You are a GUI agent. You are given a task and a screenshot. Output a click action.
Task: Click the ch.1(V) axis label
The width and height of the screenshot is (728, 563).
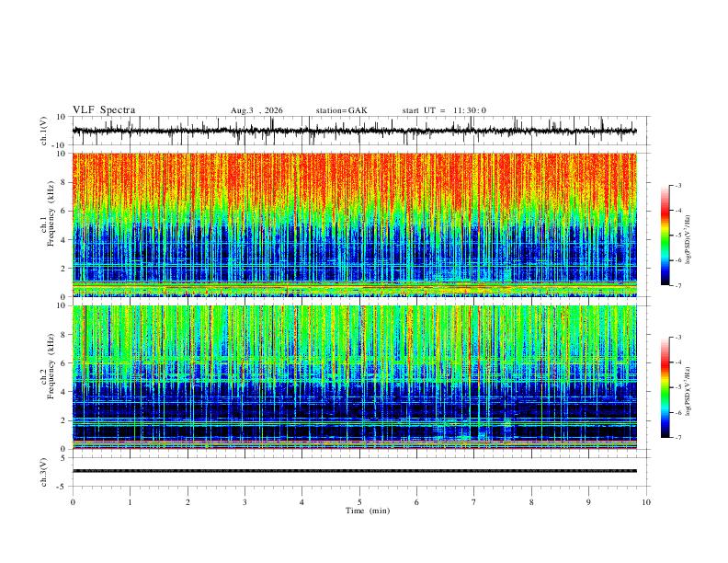point(44,131)
